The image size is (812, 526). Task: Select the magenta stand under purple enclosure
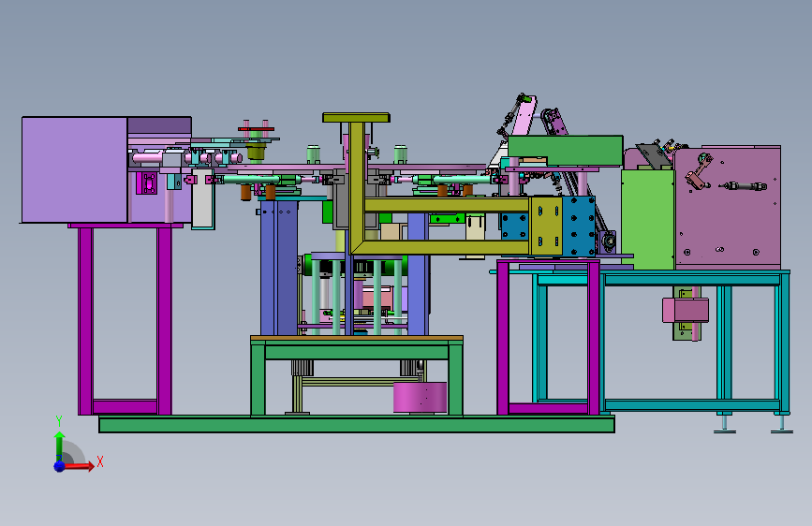(125, 319)
